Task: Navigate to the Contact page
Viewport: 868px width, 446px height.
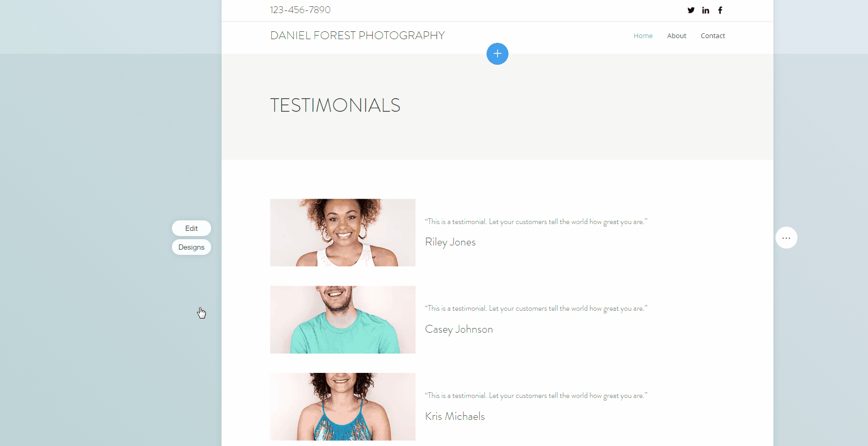Action: pyautogui.click(x=713, y=36)
